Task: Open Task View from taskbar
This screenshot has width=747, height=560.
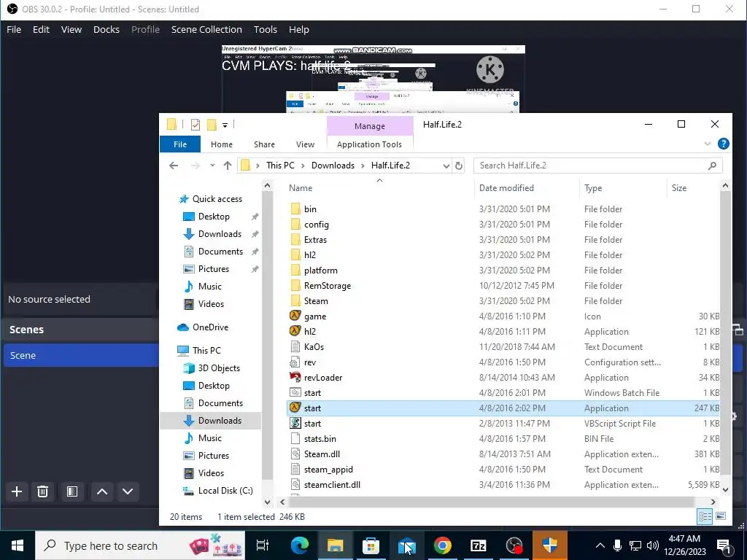Action: [x=263, y=545]
